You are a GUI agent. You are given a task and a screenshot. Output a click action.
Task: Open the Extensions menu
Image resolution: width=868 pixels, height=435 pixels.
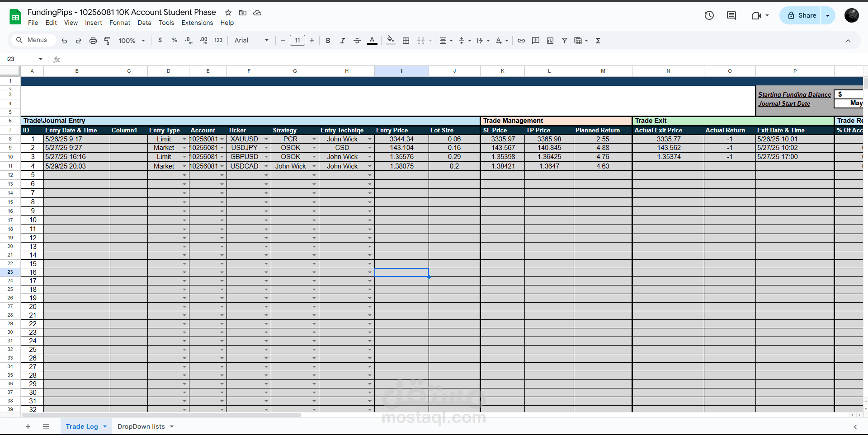pyautogui.click(x=197, y=23)
